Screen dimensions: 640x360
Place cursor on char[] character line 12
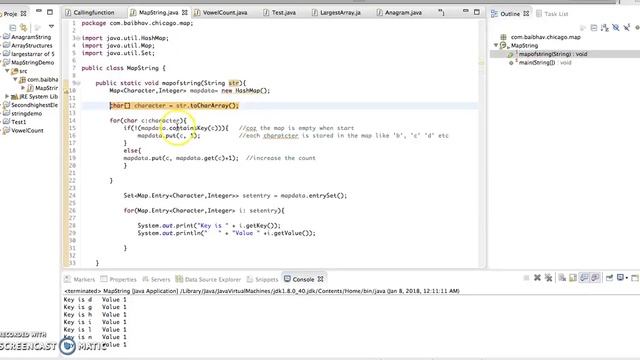174,106
